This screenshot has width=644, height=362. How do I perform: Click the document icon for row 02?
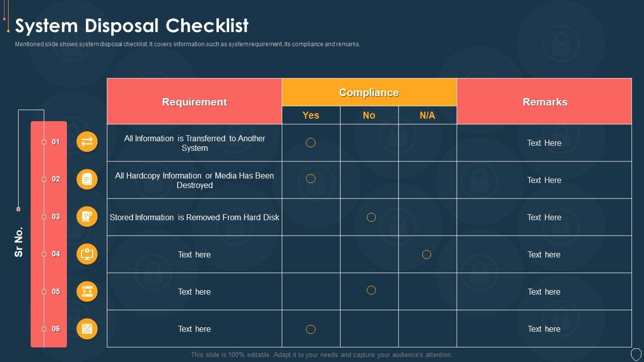87,179
